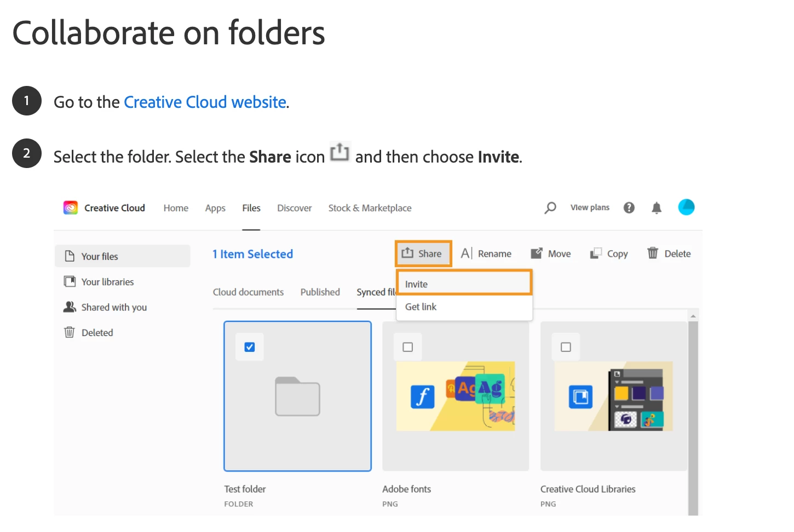Click the Rename text cursor icon
Screen dimensions: 794x532
[467, 253]
